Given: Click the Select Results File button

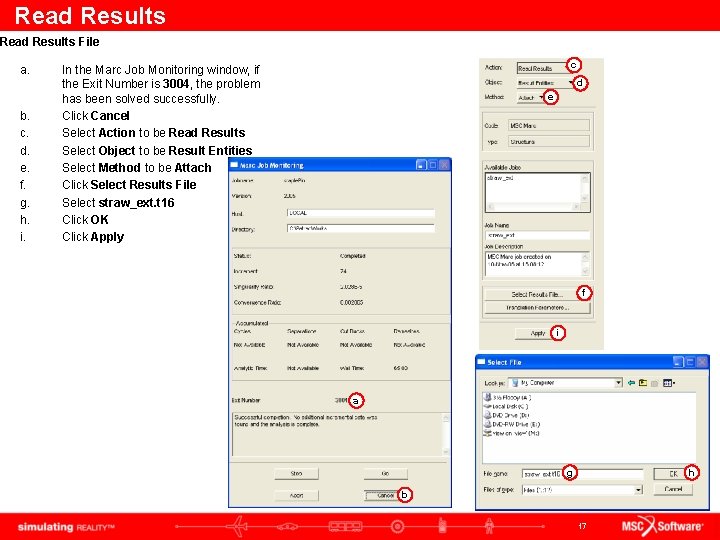Looking at the screenshot, I should [537, 294].
